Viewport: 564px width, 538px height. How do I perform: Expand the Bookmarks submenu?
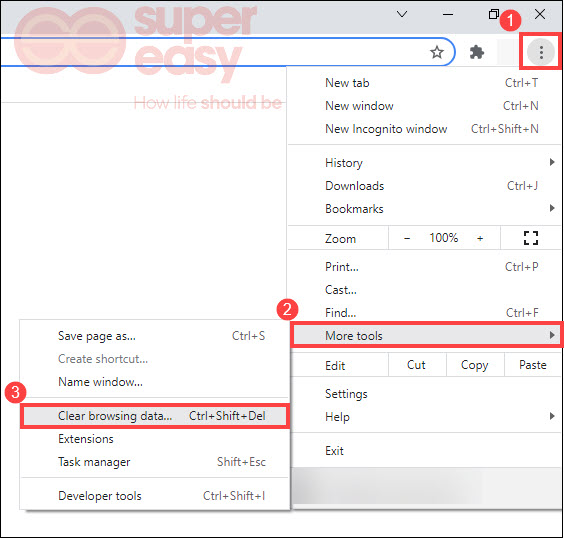pyautogui.click(x=424, y=209)
